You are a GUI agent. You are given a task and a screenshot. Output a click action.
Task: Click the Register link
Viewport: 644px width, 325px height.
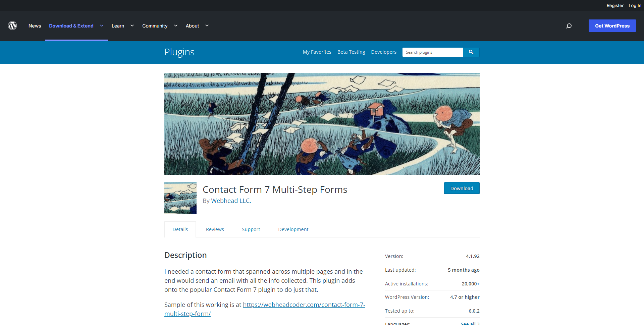click(x=615, y=5)
